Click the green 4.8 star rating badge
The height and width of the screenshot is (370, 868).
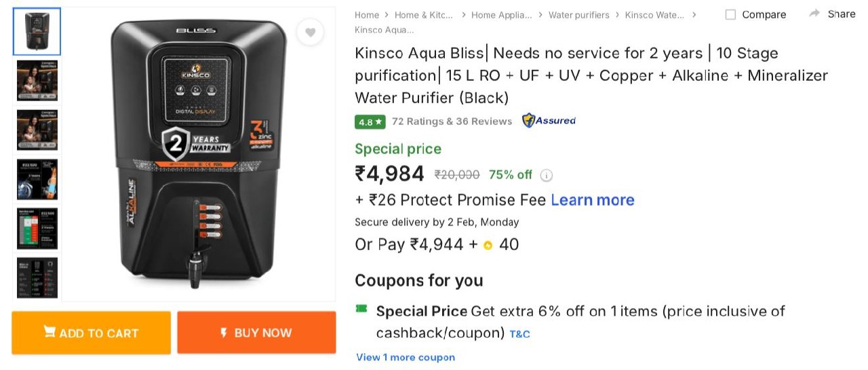click(x=370, y=122)
